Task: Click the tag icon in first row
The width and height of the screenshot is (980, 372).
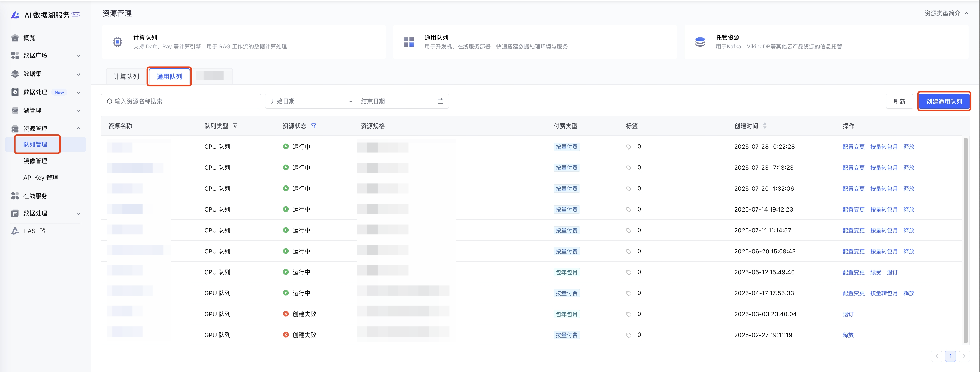Action: 628,147
